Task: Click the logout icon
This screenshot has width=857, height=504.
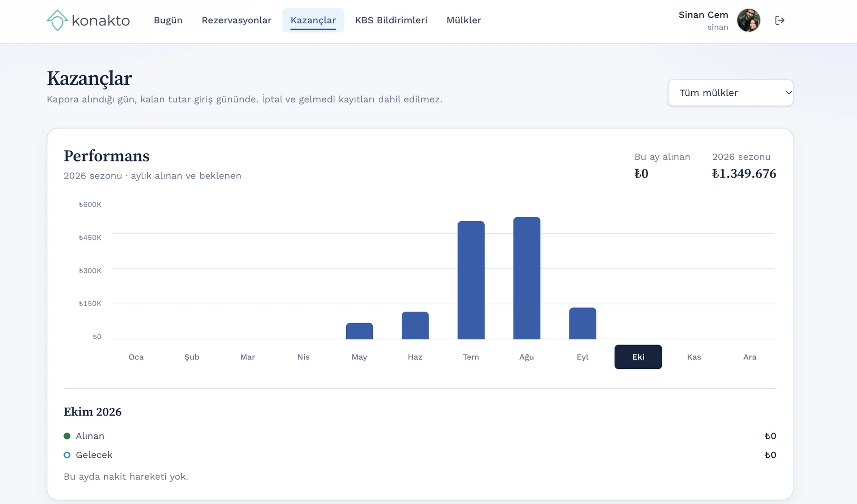Action: pos(779,20)
